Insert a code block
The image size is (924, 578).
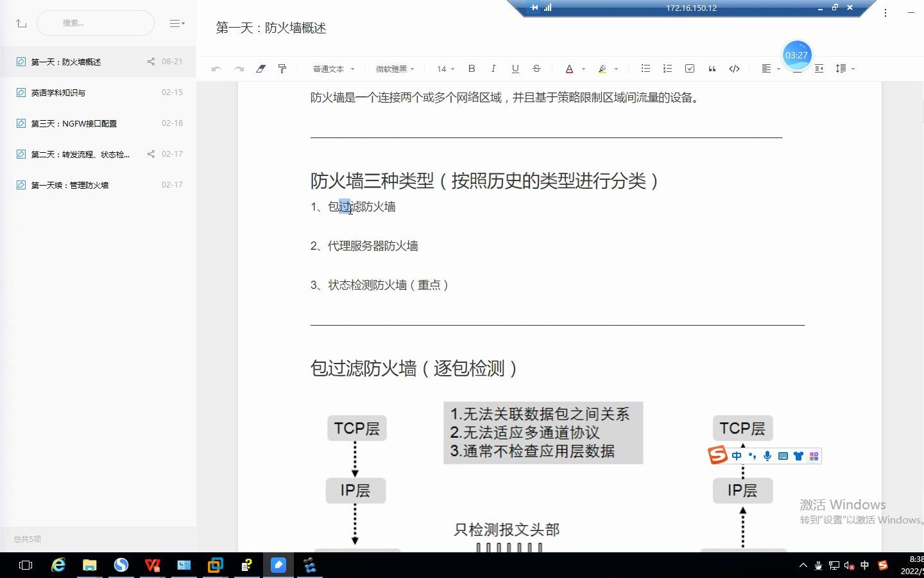point(735,69)
